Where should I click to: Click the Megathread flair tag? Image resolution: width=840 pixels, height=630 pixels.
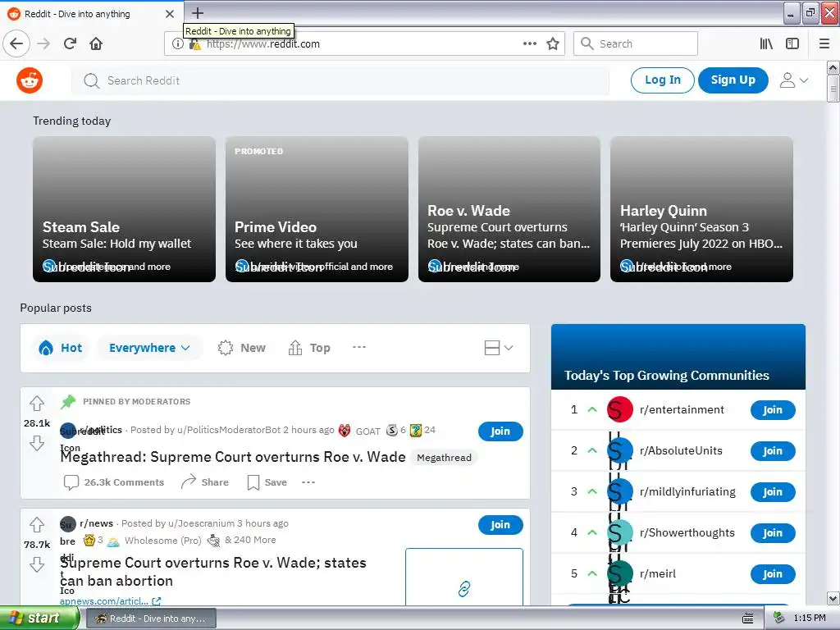coord(444,458)
